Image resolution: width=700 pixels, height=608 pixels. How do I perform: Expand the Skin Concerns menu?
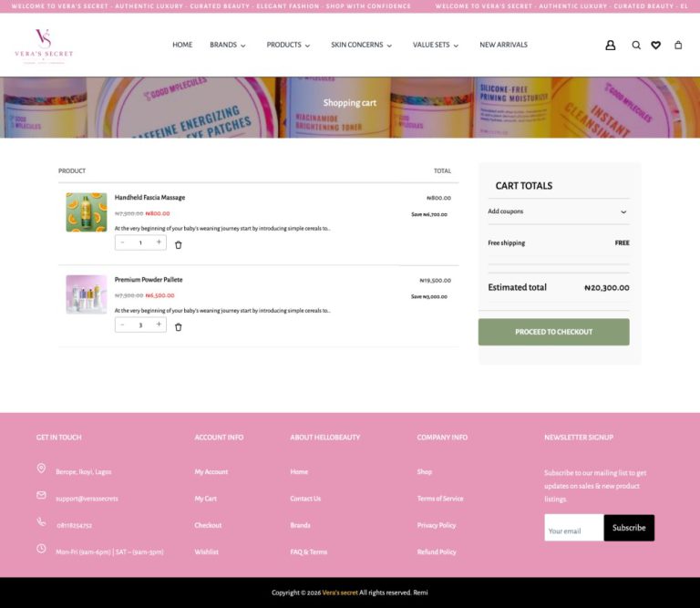tap(362, 45)
